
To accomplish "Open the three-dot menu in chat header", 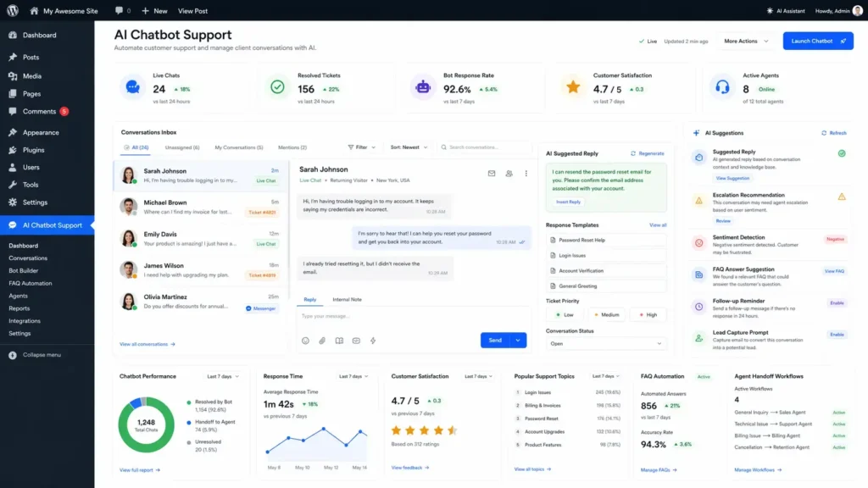I will click(x=526, y=173).
